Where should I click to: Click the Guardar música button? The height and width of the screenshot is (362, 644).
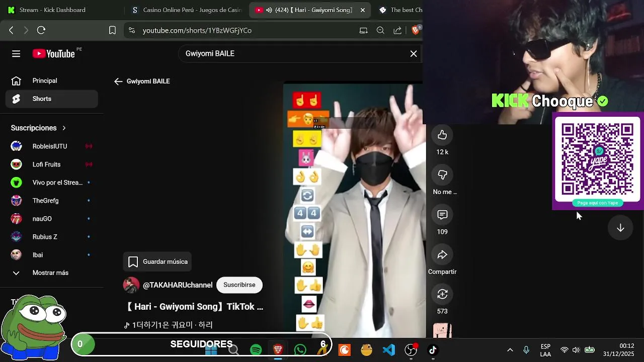[157, 261]
